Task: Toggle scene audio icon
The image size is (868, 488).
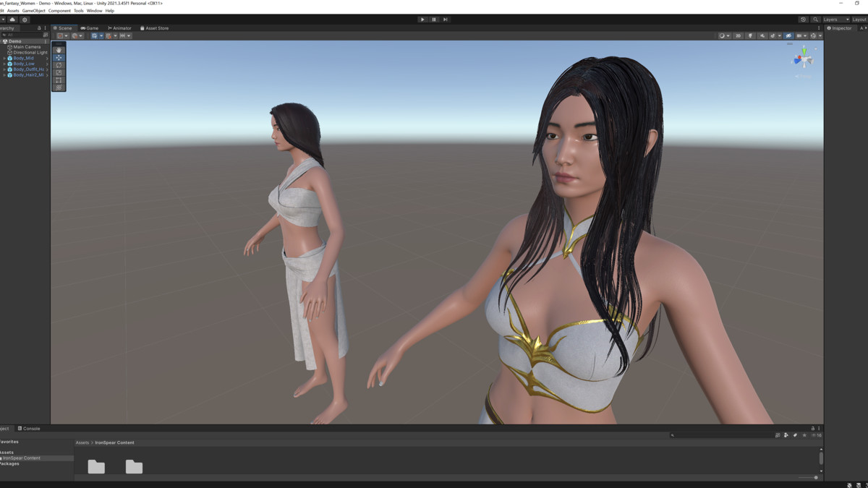Action: tap(762, 35)
